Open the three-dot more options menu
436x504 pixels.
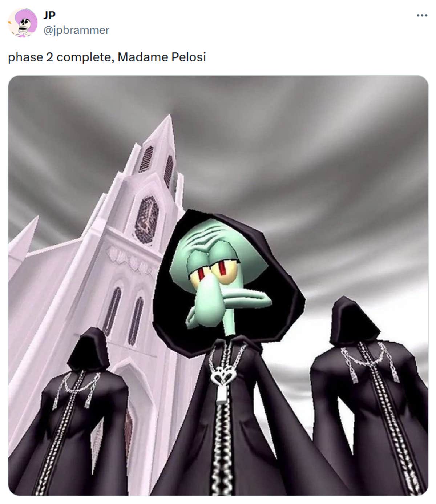point(421,16)
